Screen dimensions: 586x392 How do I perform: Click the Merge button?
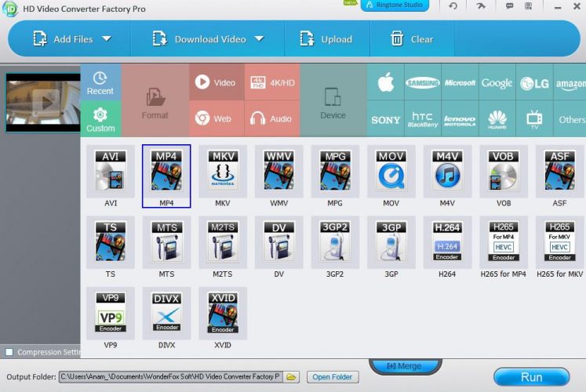click(406, 366)
